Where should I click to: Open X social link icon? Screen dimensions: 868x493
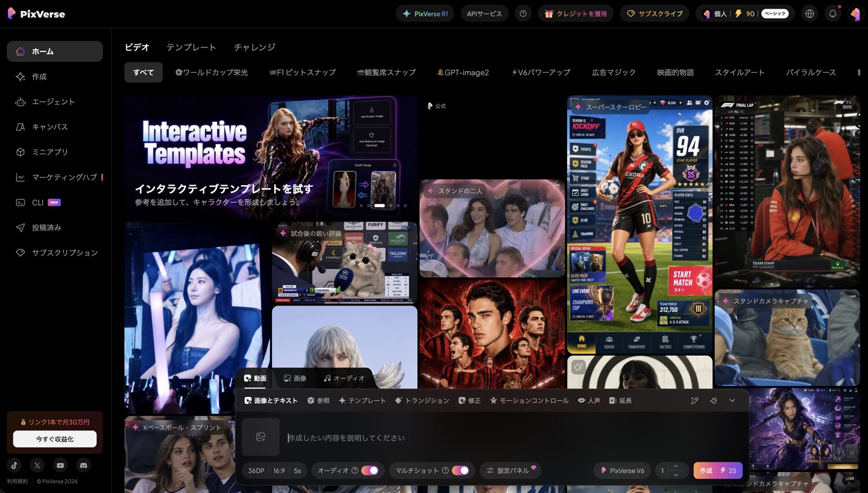coord(38,465)
